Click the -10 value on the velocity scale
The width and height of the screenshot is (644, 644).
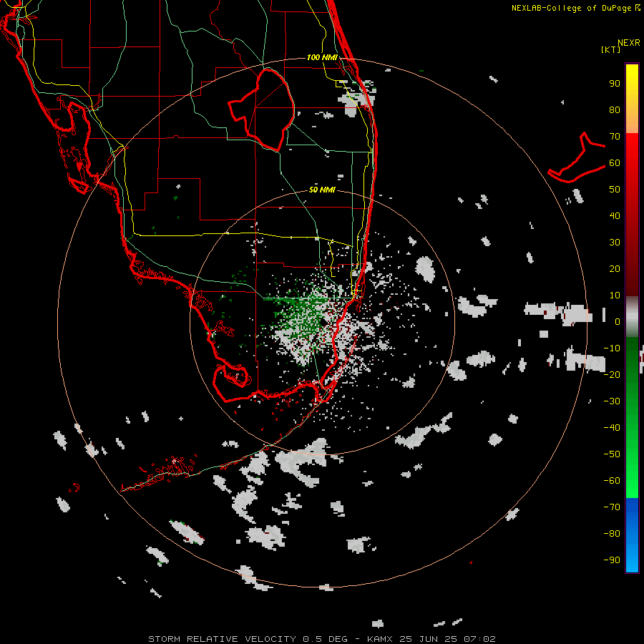(x=612, y=348)
